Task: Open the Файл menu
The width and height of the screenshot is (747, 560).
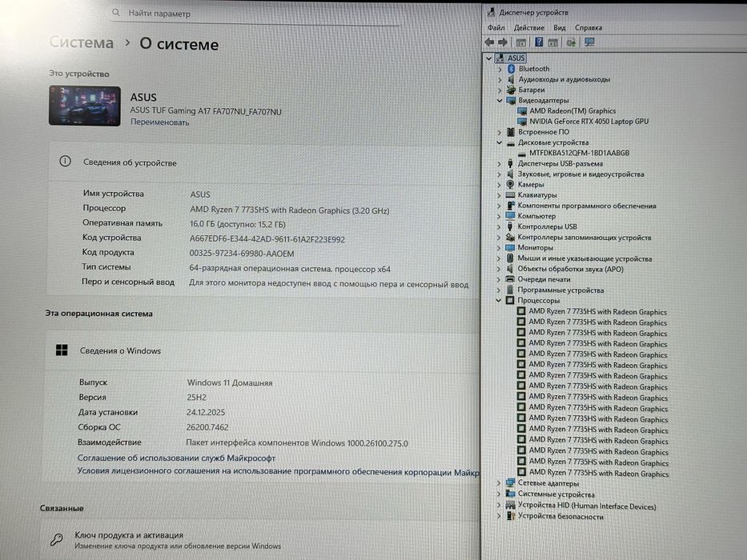Action: coord(496,28)
